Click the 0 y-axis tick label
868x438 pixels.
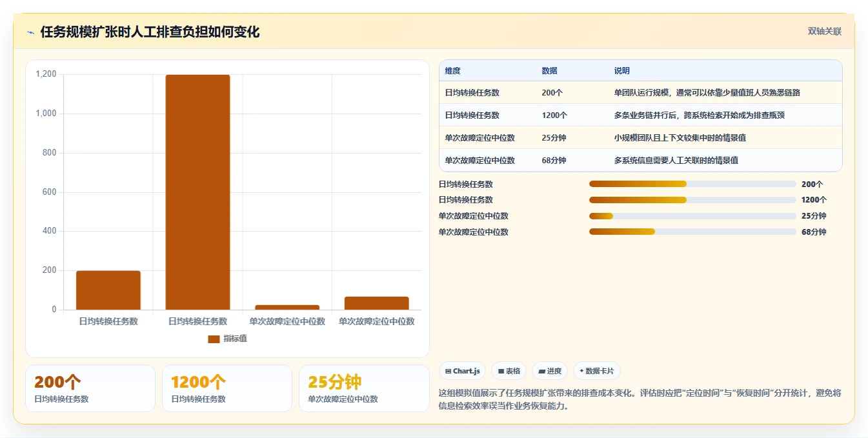(x=54, y=310)
